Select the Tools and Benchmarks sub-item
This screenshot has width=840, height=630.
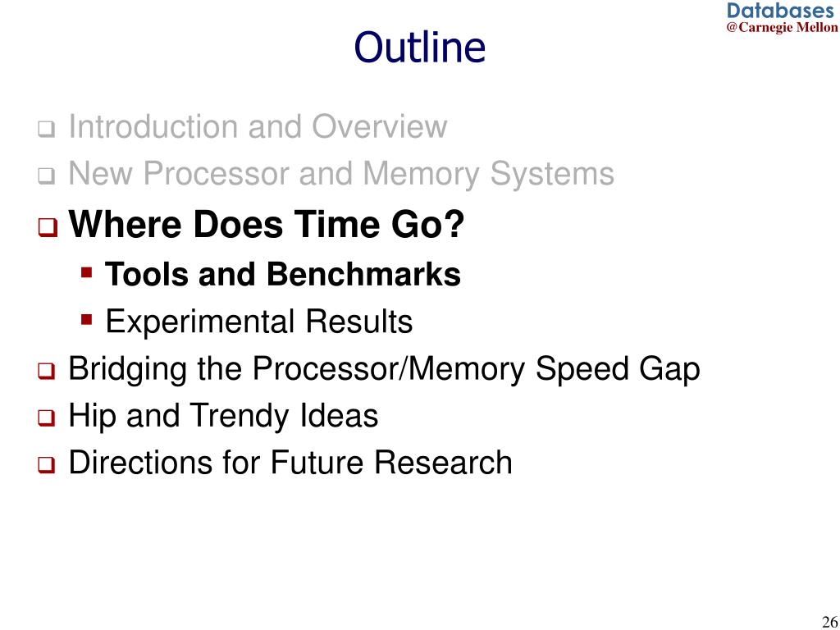283,274
